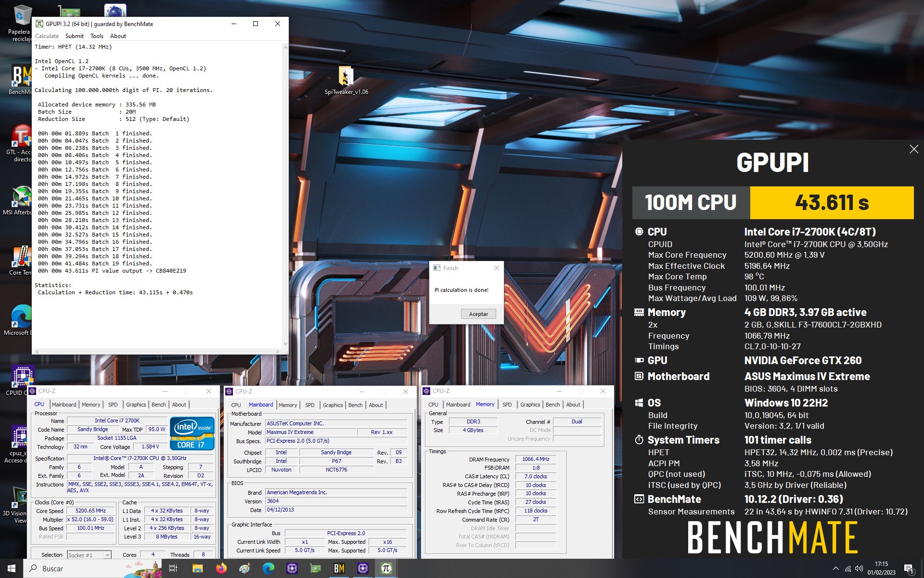Click Aceptar in the Finish dialog
The image size is (924, 578).
tap(478, 314)
